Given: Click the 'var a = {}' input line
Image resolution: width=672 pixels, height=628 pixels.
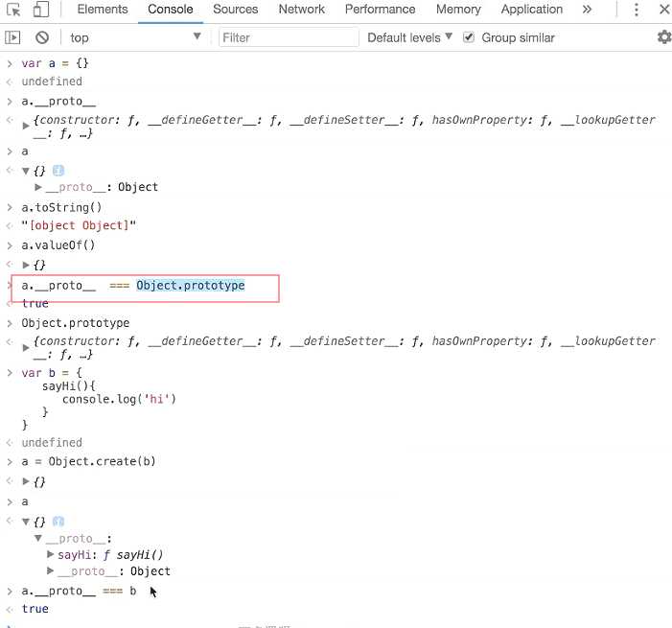Looking at the screenshot, I should pos(55,63).
